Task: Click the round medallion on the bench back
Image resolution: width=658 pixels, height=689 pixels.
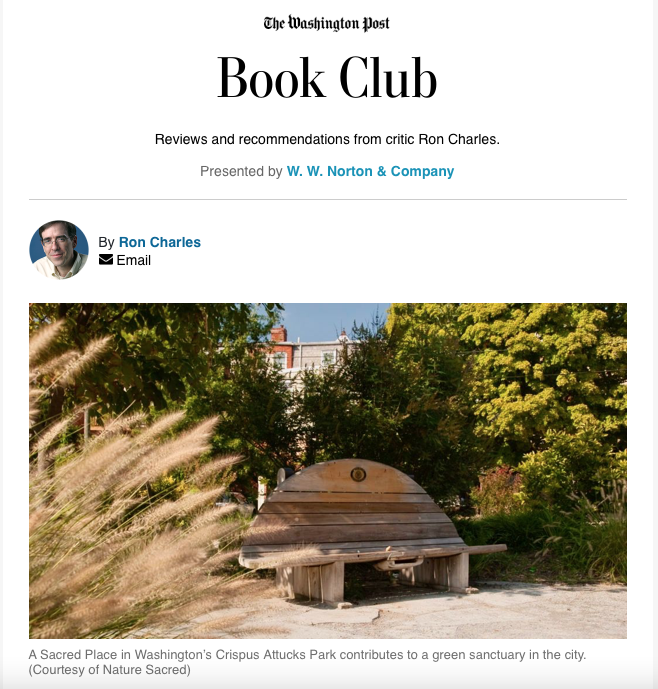Action: [x=358, y=474]
